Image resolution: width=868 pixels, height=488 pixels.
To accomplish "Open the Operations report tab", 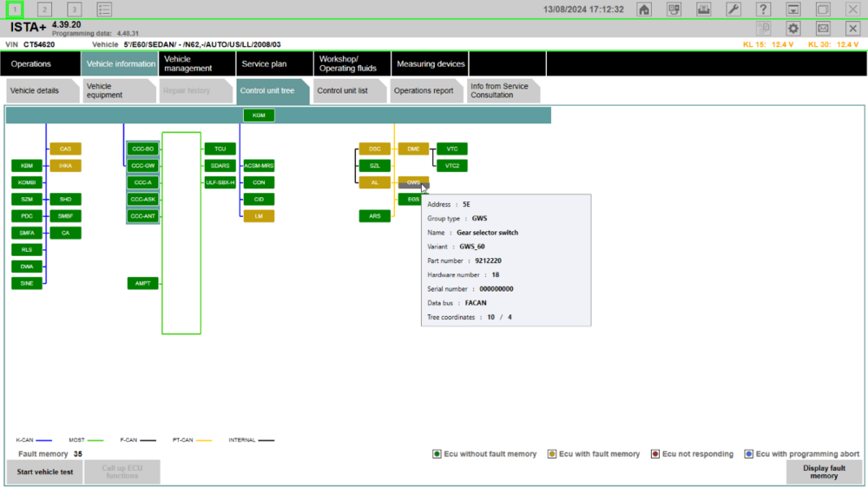I will pyautogui.click(x=425, y=91).
